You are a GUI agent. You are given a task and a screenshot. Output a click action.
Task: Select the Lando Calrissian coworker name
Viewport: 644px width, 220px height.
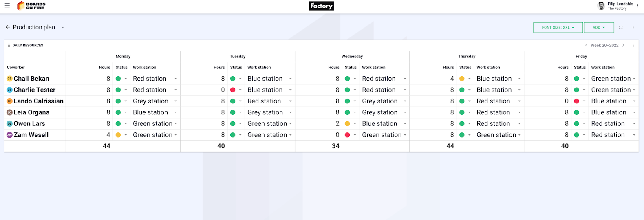coord(38,101)
